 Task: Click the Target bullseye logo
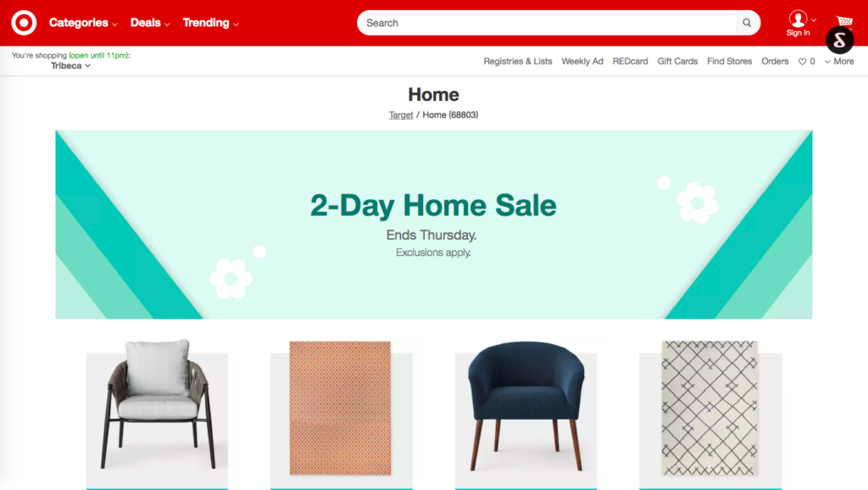click(x=24, y=23)
